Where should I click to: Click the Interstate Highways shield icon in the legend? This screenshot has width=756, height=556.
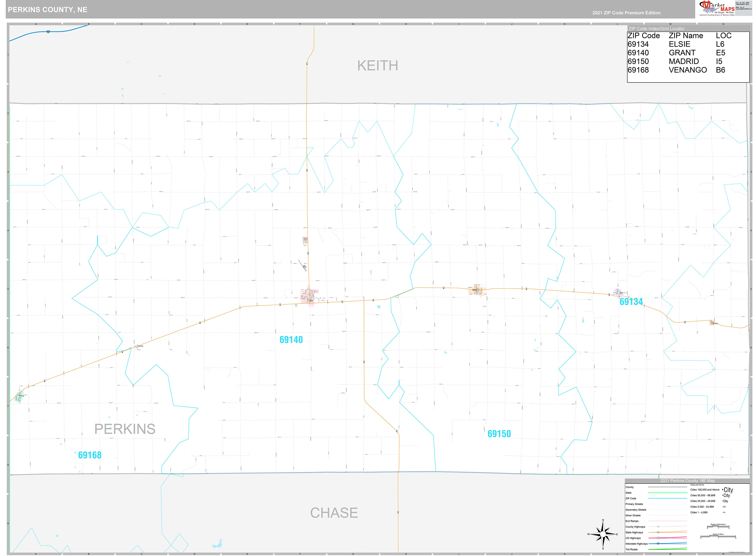[x=658, y=544]
